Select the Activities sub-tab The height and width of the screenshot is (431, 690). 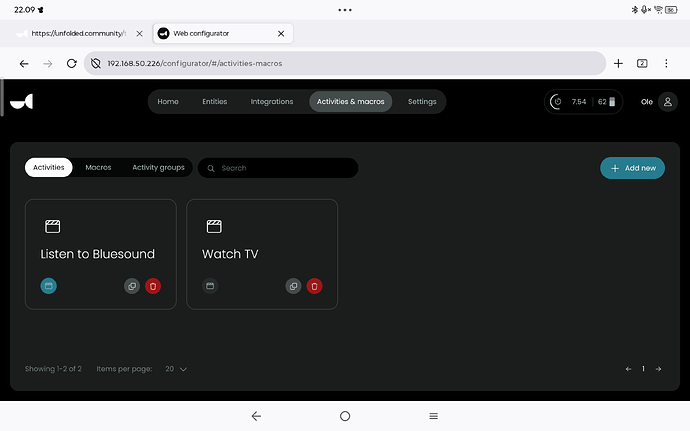[x=48, y=168]
